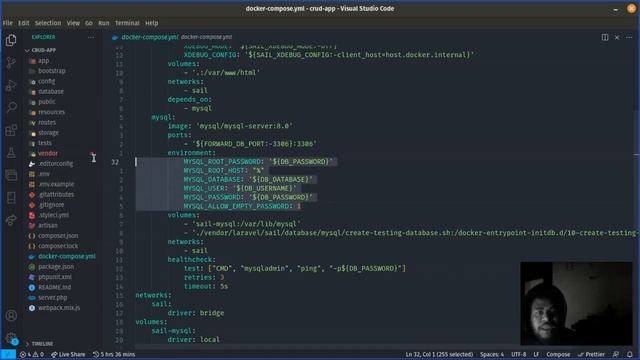640x360 pixels.
Task: Start Live Share from status bar
Action: tap(68, 354)
